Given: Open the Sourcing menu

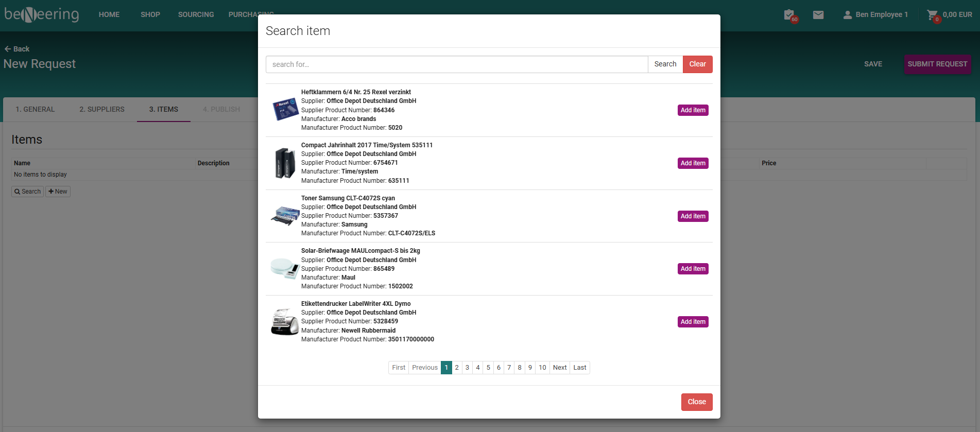Looking at the screenshot, I should (x=196, y=15).
